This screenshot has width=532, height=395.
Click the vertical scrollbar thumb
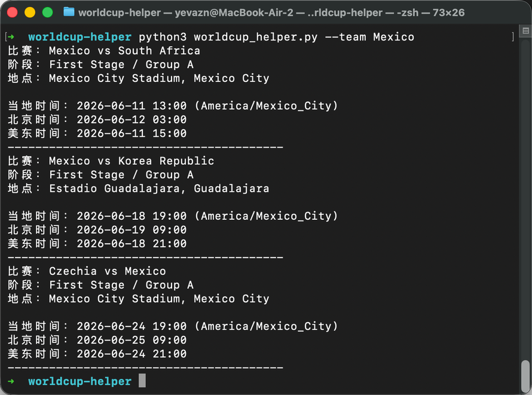pos(525,376)
